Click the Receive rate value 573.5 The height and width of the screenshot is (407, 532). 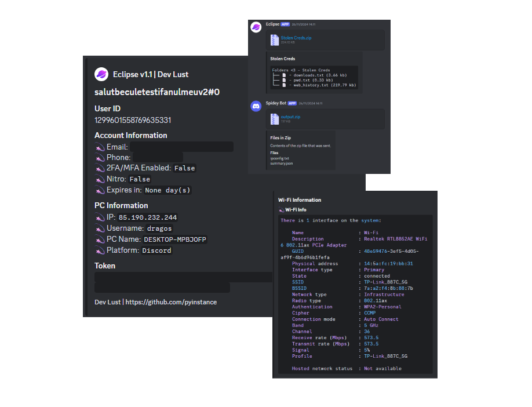[371, 338]
